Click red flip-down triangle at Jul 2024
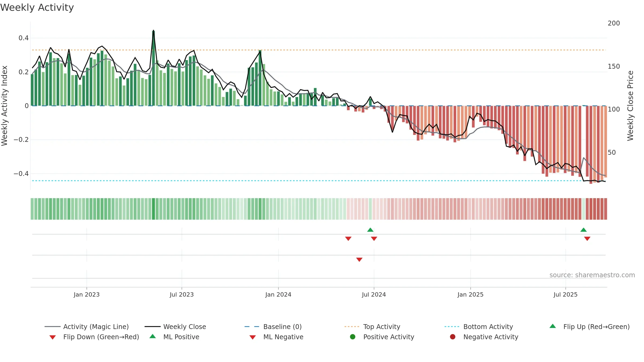Screen dimensions: 644x362 point(374,239)
